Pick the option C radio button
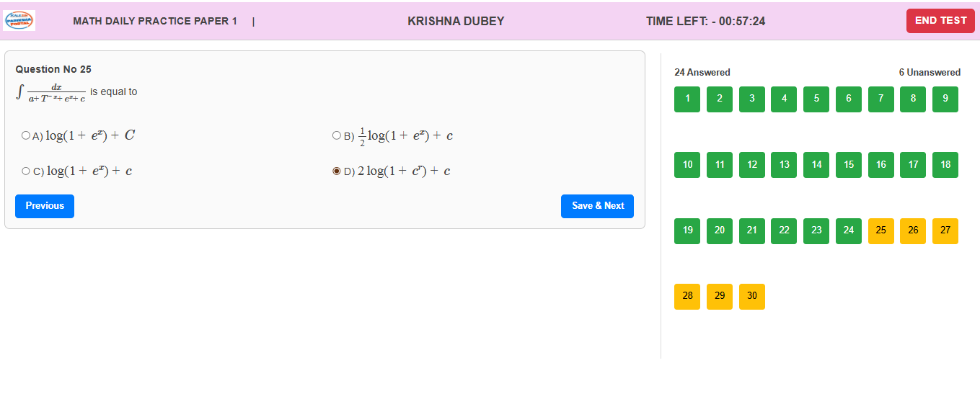 click(26, 171)
